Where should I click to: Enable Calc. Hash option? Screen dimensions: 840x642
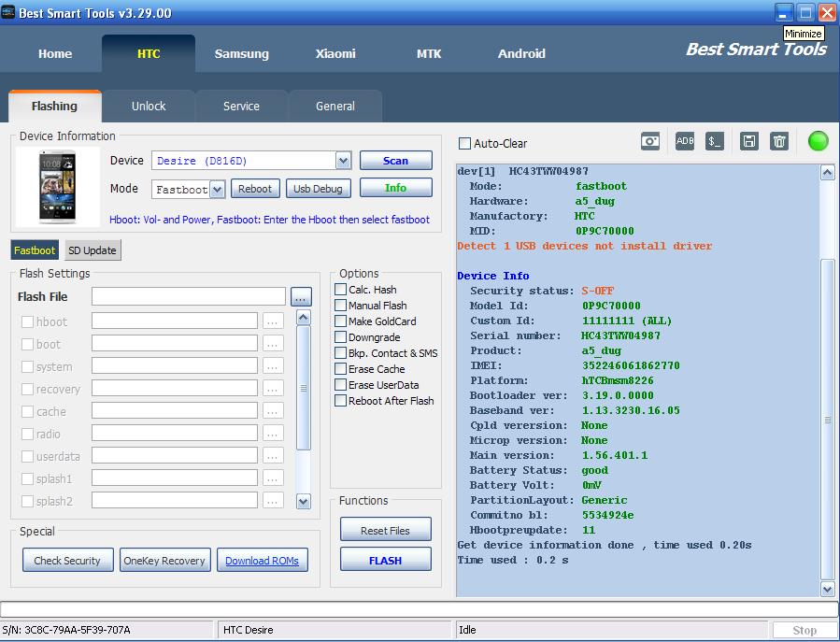(x=340, y=290)
